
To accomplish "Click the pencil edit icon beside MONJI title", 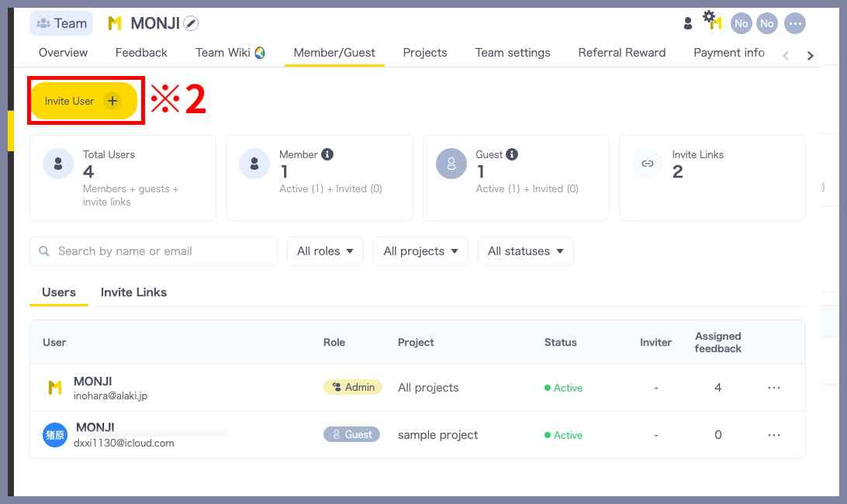I will point(191,23).
